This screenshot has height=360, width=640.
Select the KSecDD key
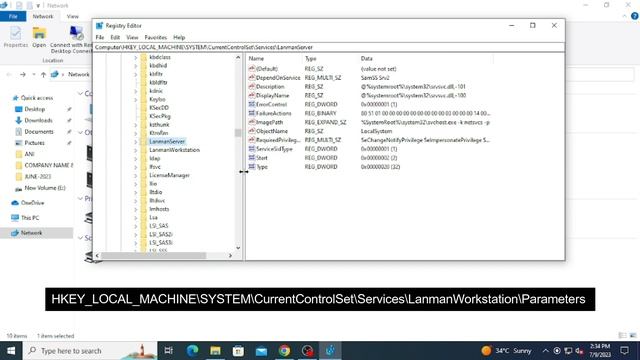tap(159, 108)
